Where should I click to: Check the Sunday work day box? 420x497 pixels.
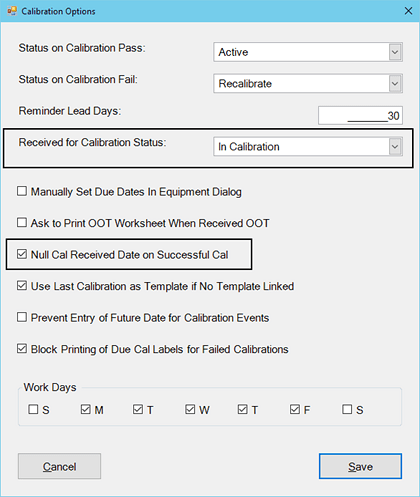33,409
